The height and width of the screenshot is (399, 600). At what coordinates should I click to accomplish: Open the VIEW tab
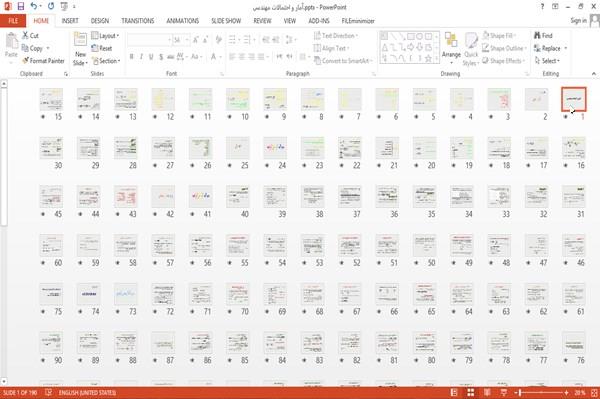[289, 21]
